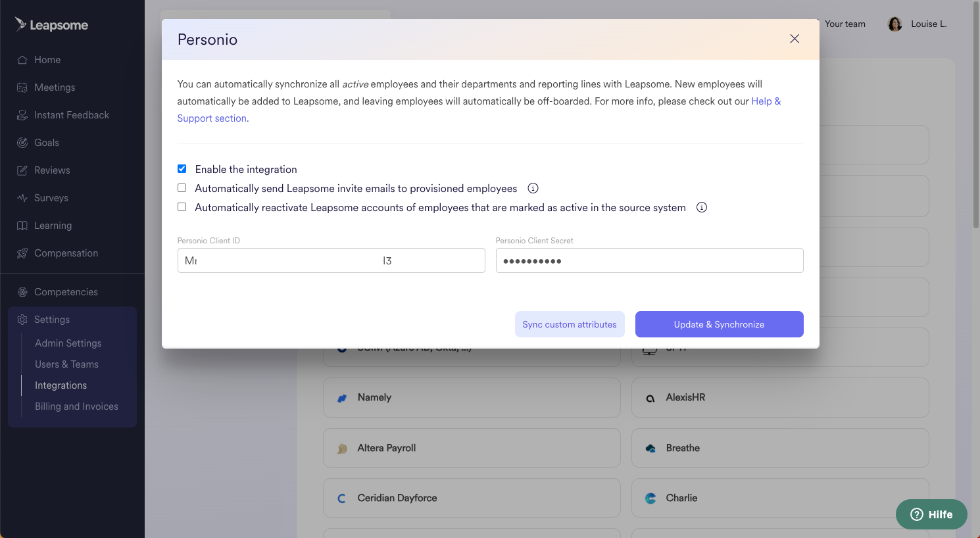980x538 pixels.
Task: Open Your team link in header
Action: tap(845, 24)
